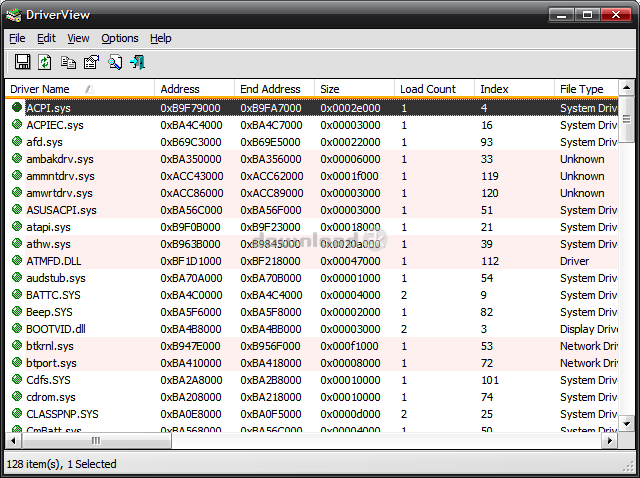640x478 pixels.
Task: Sort by the Driver Name column header
Action: coord(80,89)
